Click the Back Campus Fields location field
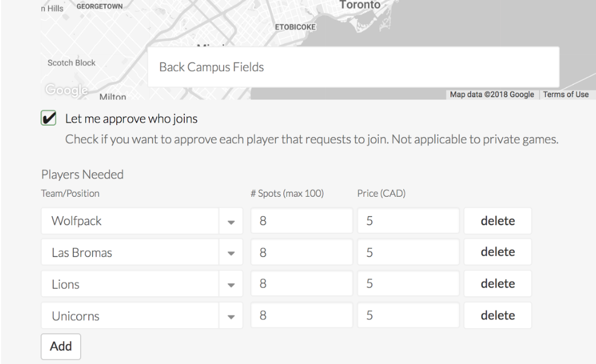 coord(353,67)
